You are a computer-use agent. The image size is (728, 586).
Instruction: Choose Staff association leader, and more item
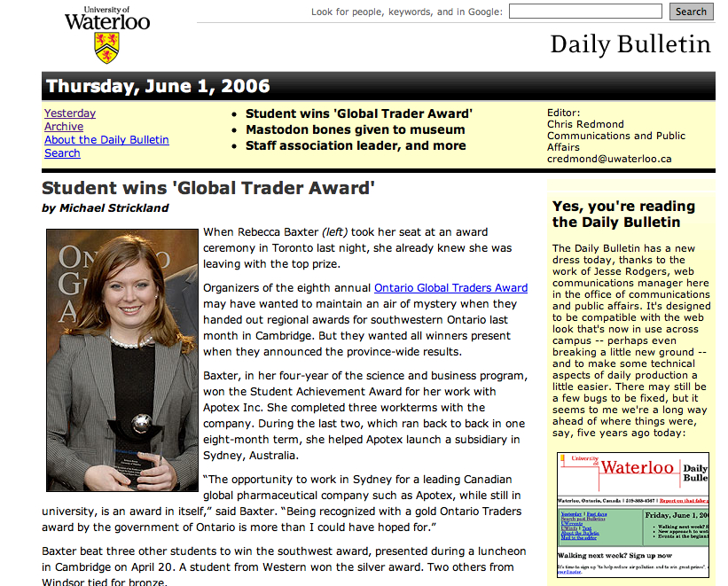tap(355, 145)
